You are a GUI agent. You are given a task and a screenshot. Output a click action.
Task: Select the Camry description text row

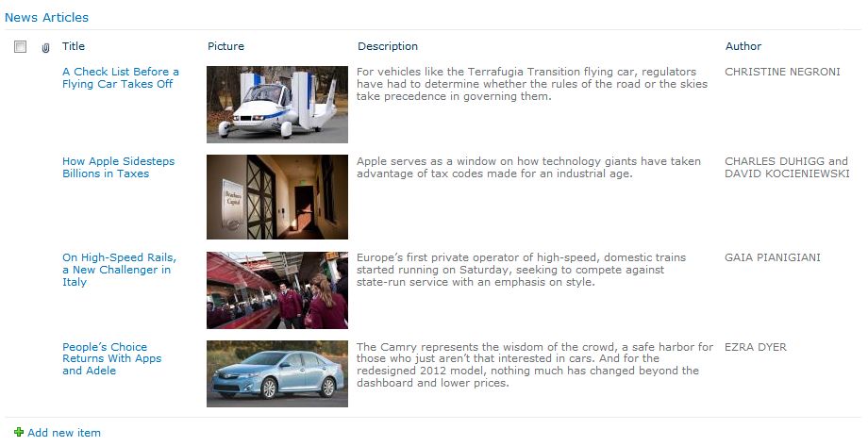click(535, 365)
